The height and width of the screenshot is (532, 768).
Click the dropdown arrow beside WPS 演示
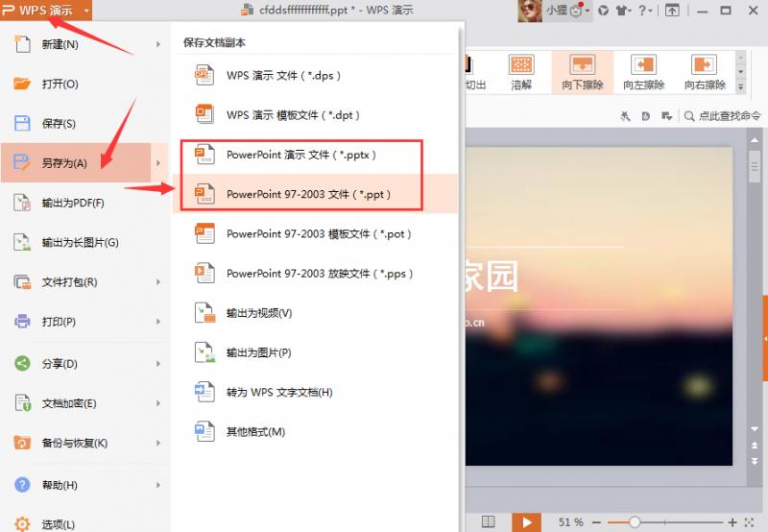[86, 11]
